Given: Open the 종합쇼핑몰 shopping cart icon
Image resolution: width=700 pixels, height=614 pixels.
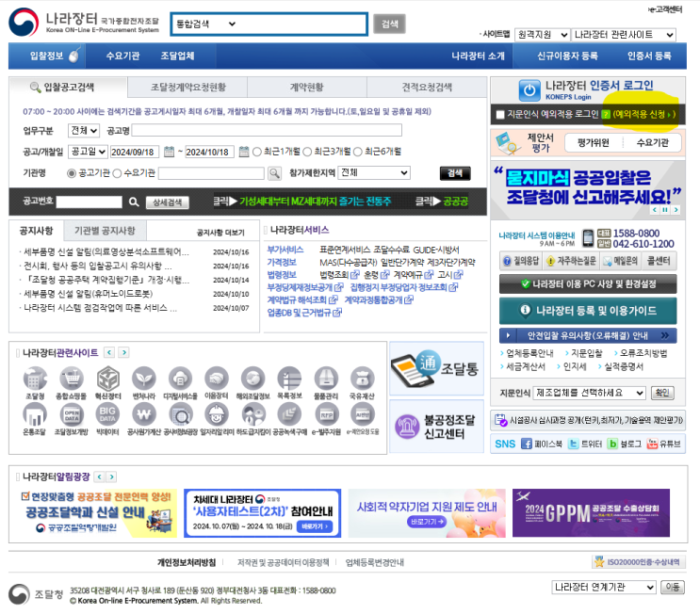Looking at the screenshot, I should pos(72,379).
